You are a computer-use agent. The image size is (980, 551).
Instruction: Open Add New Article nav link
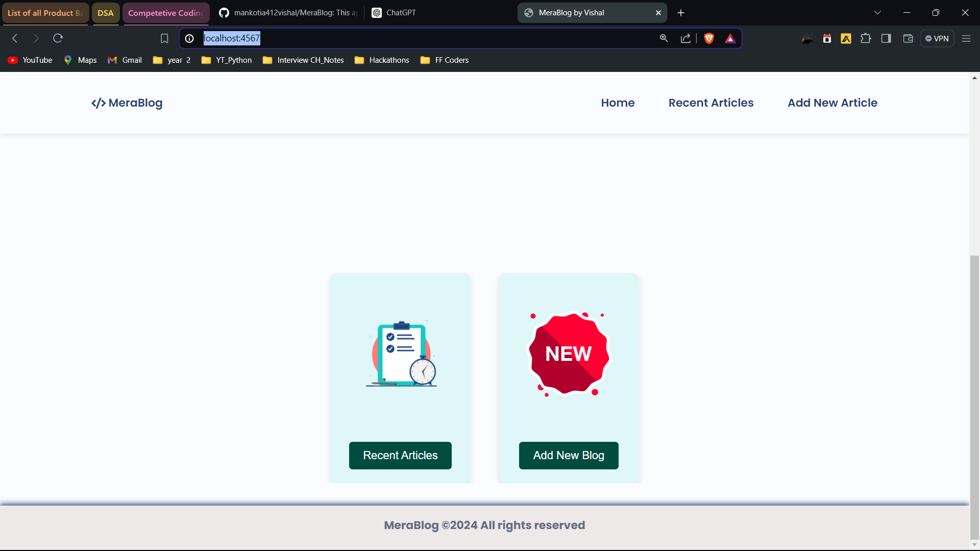pos(832,103)
